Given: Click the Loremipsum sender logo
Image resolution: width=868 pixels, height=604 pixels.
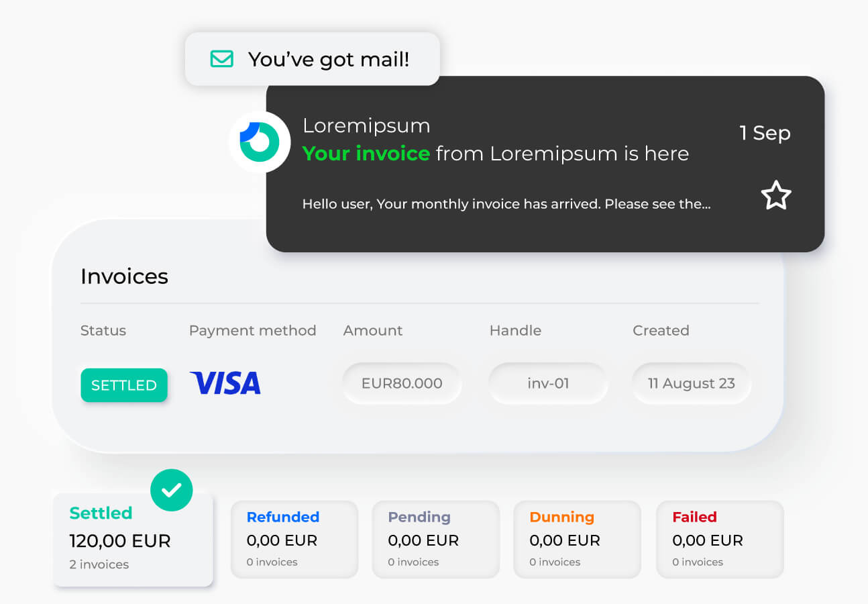Looking at the screenshot, I should point(260,142).
